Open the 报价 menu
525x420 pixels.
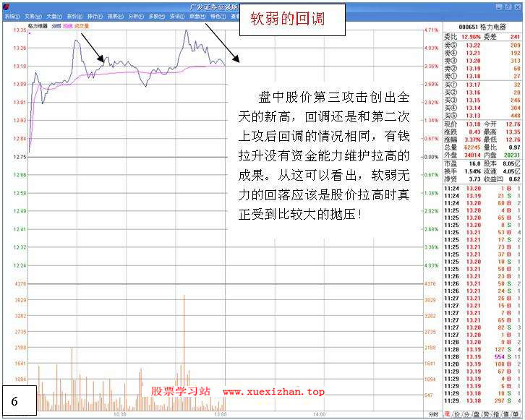pos(74,15)
